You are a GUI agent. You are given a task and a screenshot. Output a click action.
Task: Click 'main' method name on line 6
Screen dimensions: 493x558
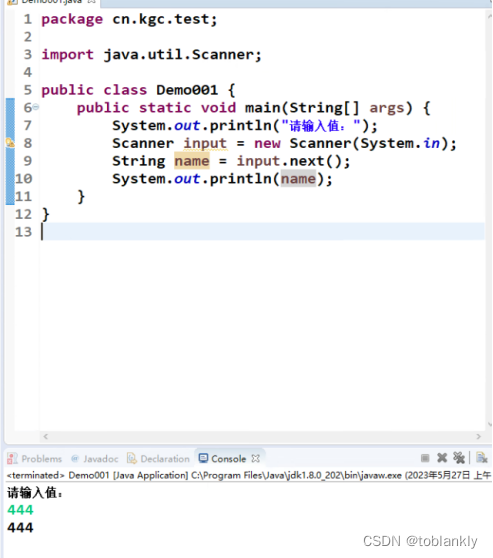(263, 108)
